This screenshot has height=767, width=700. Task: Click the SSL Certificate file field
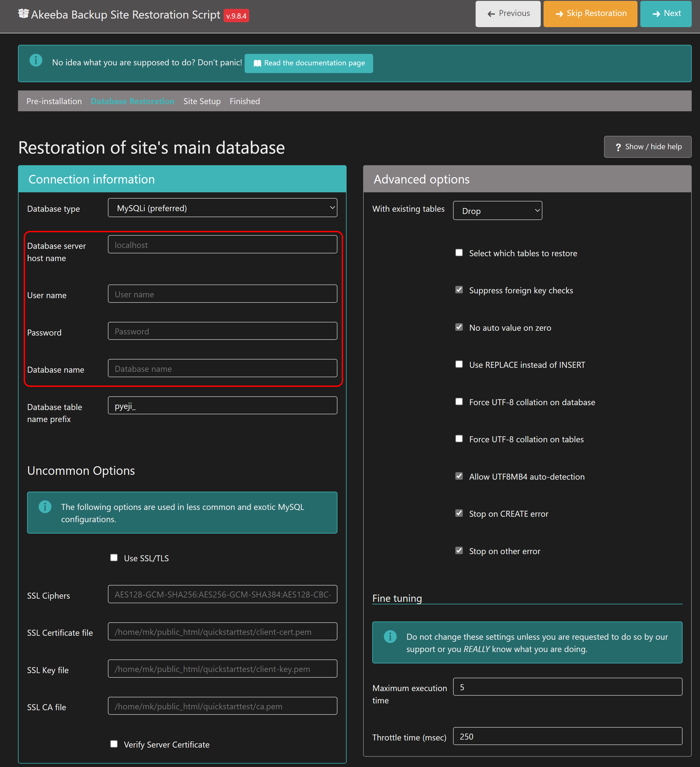point(222,631)
